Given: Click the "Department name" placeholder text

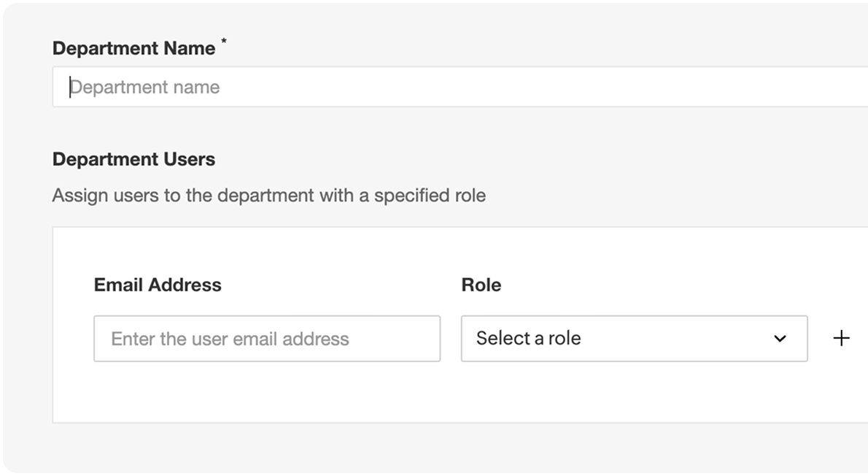Looking at the screenshot, I should 144,88.
